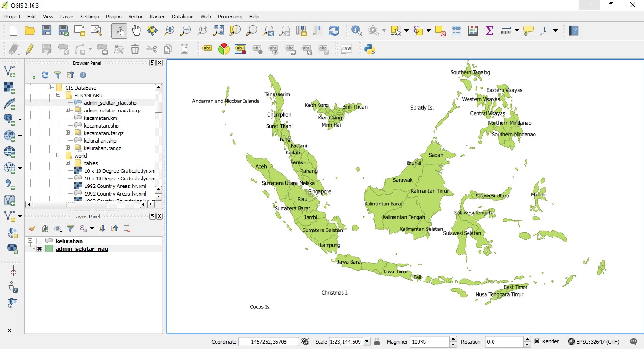644x349 pixels.
Task: Click the Add Vector Layer icon
Action: tap(10, 71)
